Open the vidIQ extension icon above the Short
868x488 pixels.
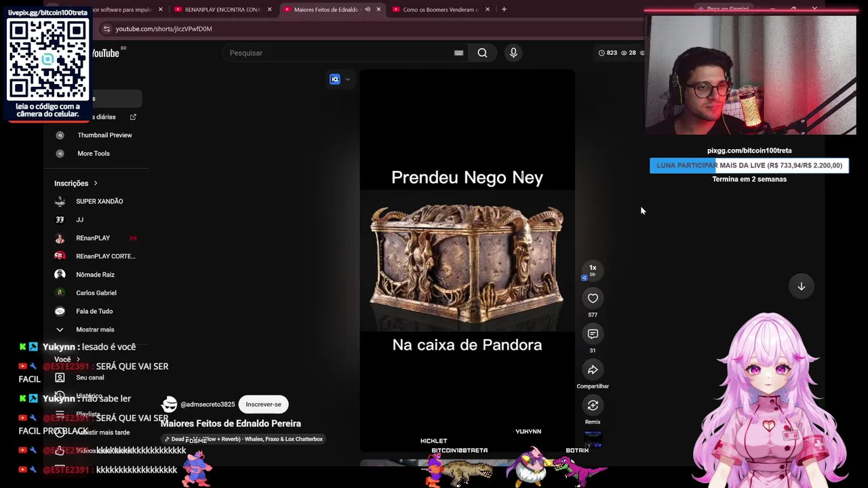[334, 79]
